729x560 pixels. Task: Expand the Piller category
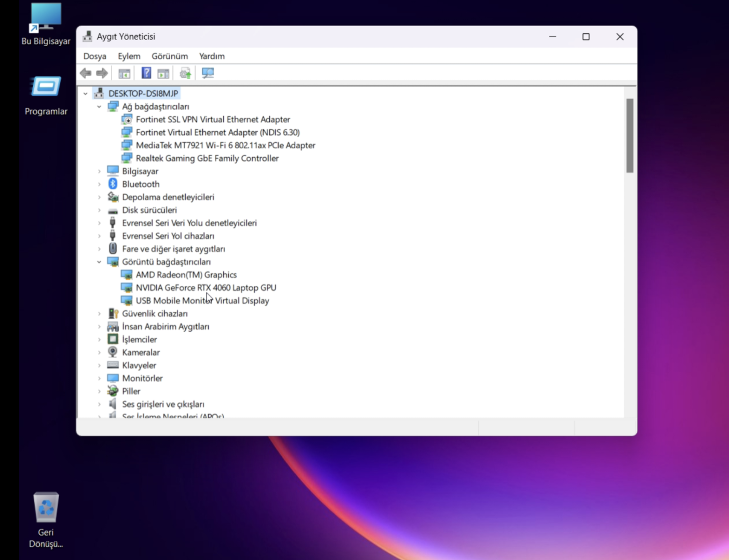pos(99,391)
